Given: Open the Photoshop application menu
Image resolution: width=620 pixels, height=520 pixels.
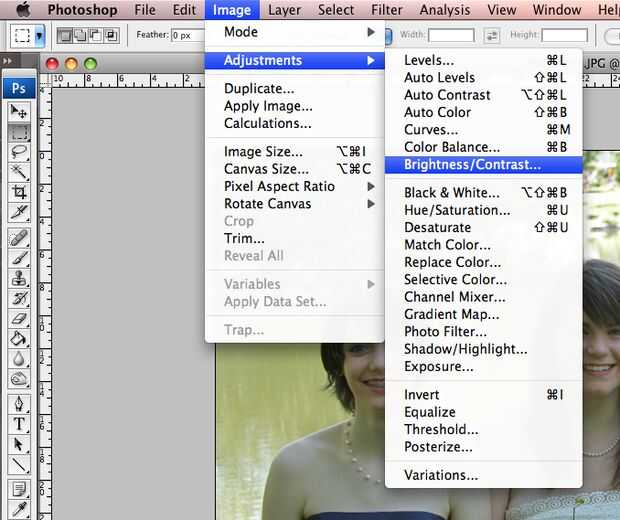Looking at the screenshot, I should tap(82, 10).
